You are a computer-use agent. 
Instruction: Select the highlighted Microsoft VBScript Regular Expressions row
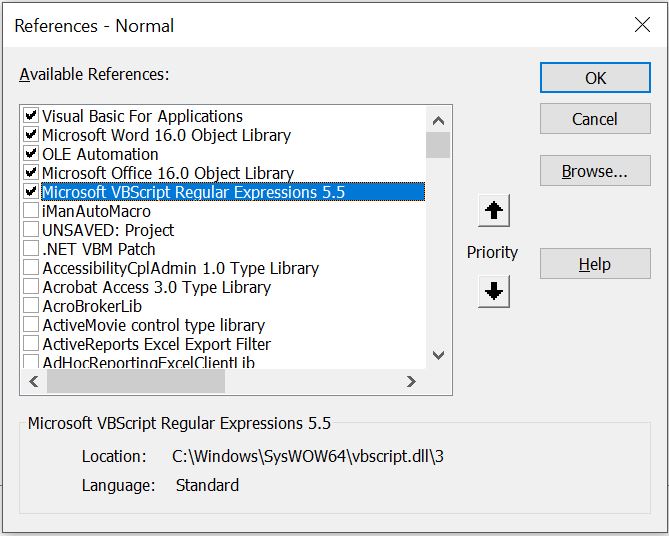(x=233, y=192)
